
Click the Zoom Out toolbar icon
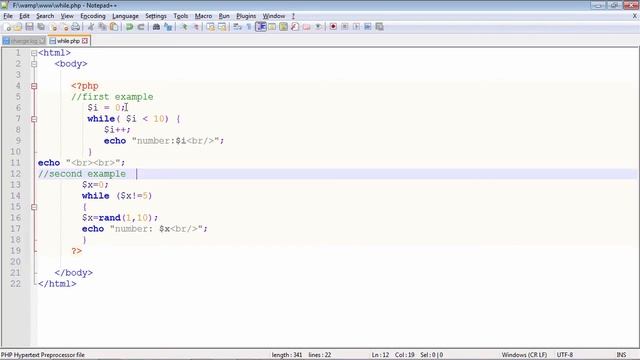pyautogui.click(x=196, y=27)
